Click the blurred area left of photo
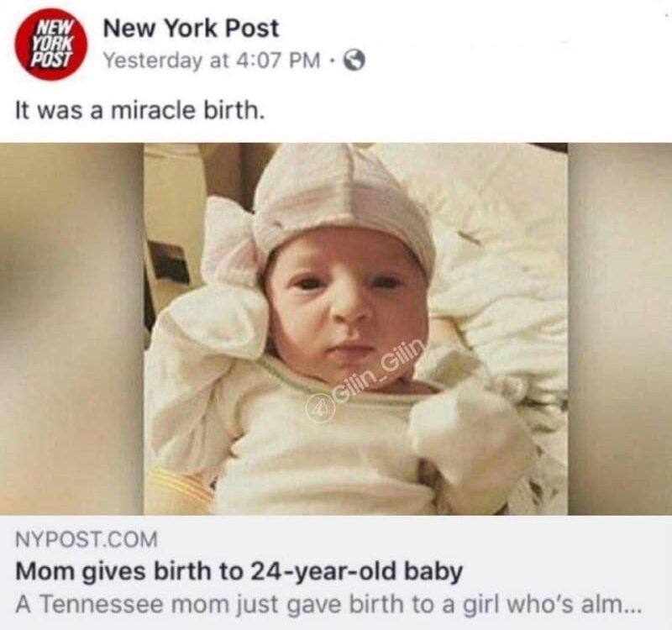Viewport: 672px width, 630px height. pyautogui.click(x=71, y=328)
